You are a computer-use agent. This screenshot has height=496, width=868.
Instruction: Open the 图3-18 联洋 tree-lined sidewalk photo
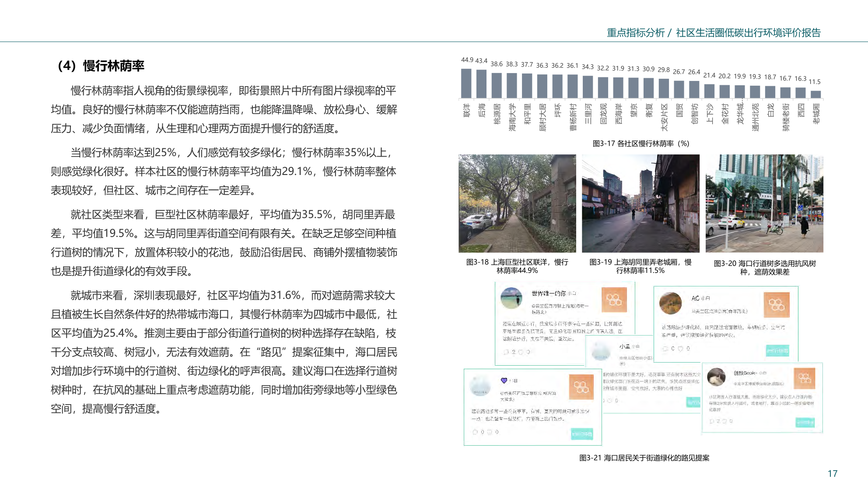click(517, 203)
